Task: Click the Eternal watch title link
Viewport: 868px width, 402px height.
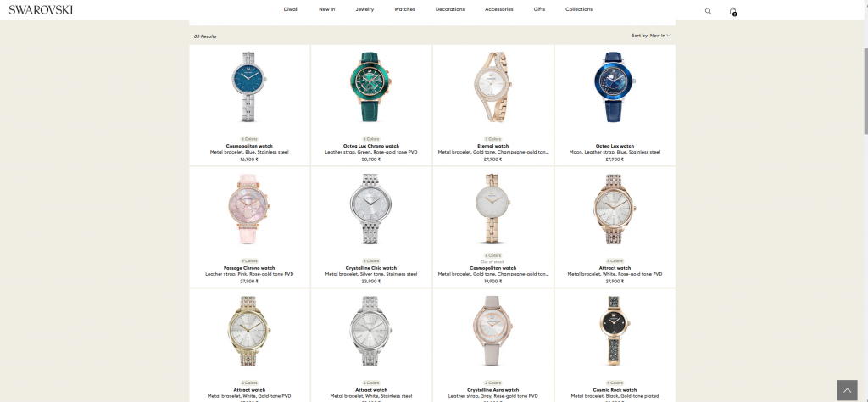Action: (492, 146)
